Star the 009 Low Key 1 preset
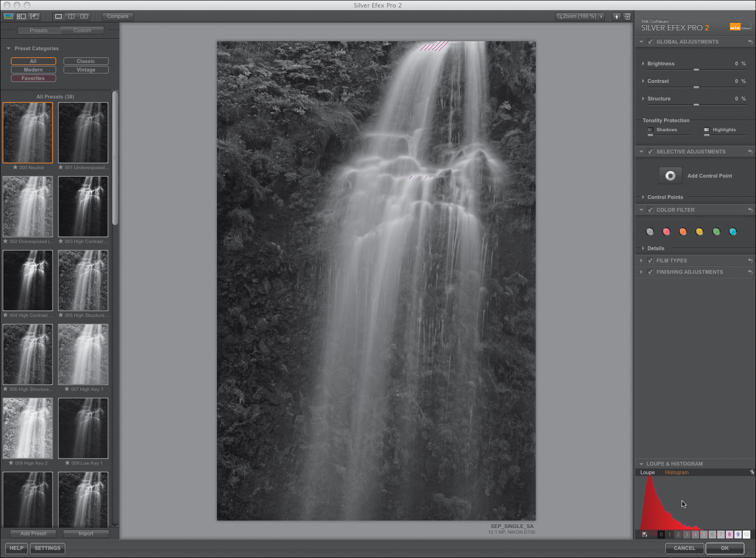 click(68, 463)
